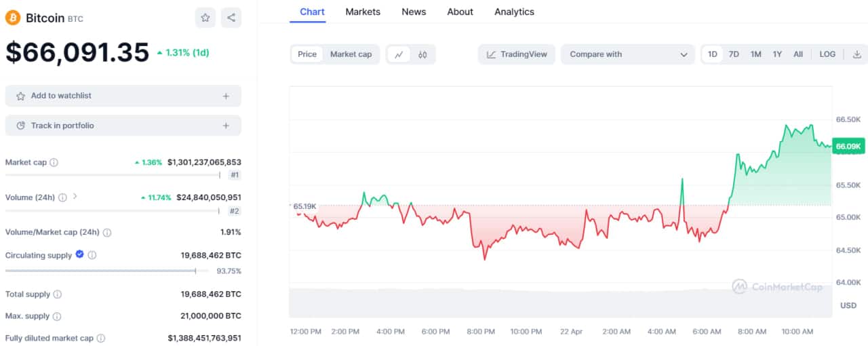868x346 pixels.
Task: Click the info icon beside Total supply
Action: (58, 294)
